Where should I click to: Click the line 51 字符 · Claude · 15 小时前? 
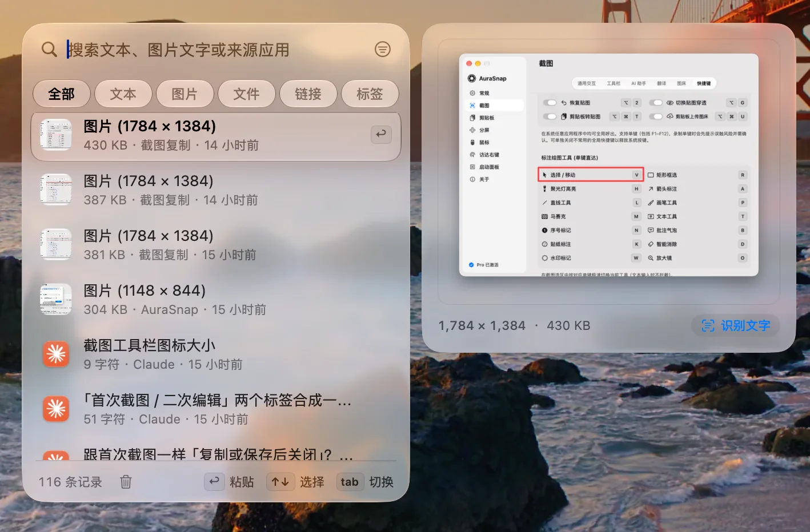pyautogui.click(x=166, y=420)
